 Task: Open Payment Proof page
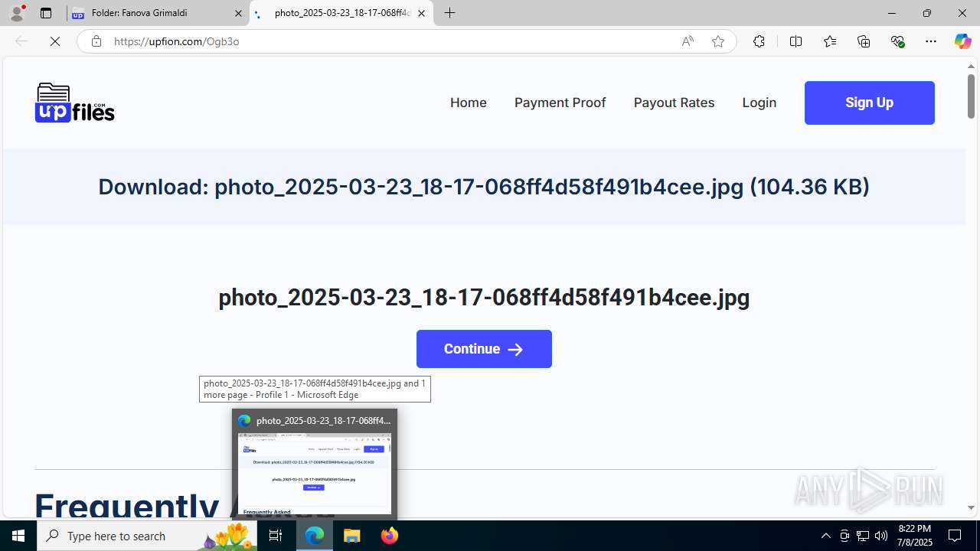click(560, 103)
